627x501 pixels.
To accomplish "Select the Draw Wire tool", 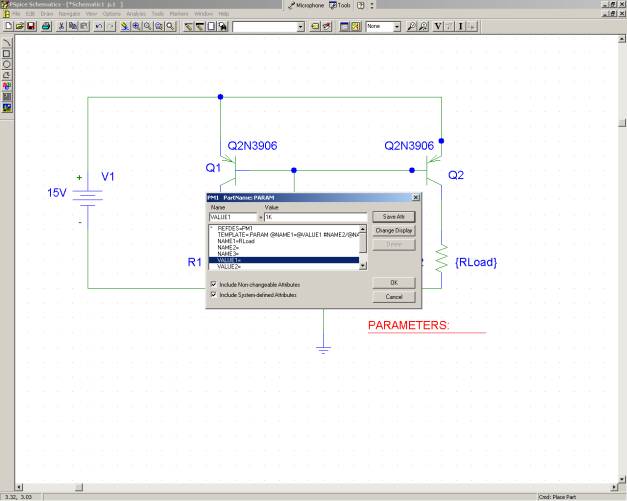I will click(x=189, y=25).
